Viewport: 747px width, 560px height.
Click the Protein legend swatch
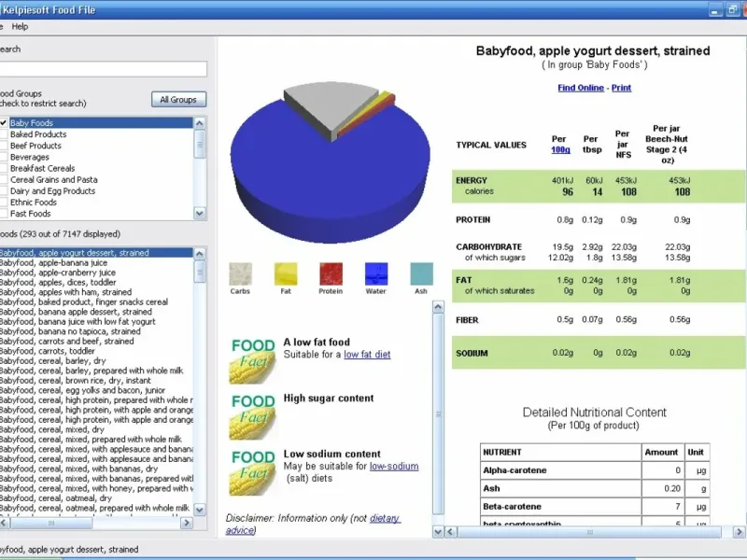(x=331, y=273)
